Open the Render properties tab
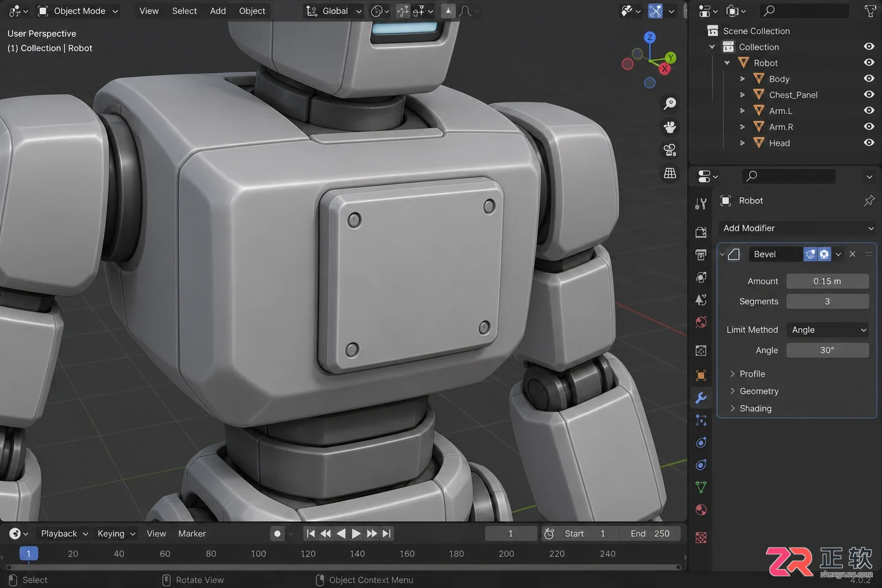The height and width of the screenshot is (588, 882). click(x=701, y=232)
